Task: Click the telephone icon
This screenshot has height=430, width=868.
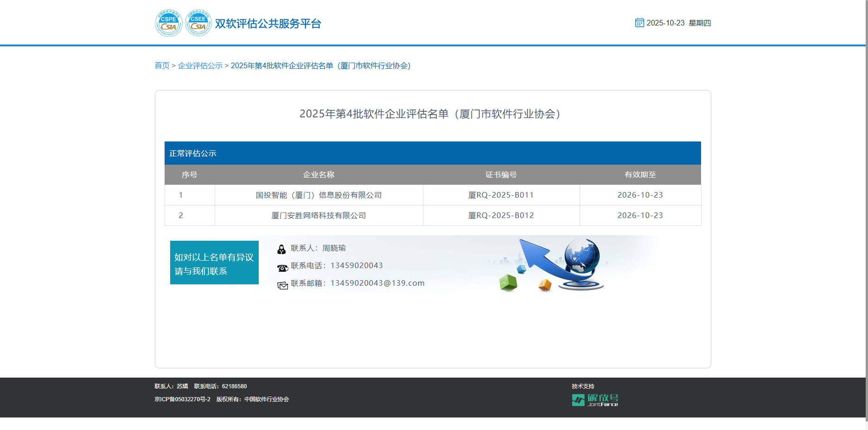Action: [x=282, y=268]
